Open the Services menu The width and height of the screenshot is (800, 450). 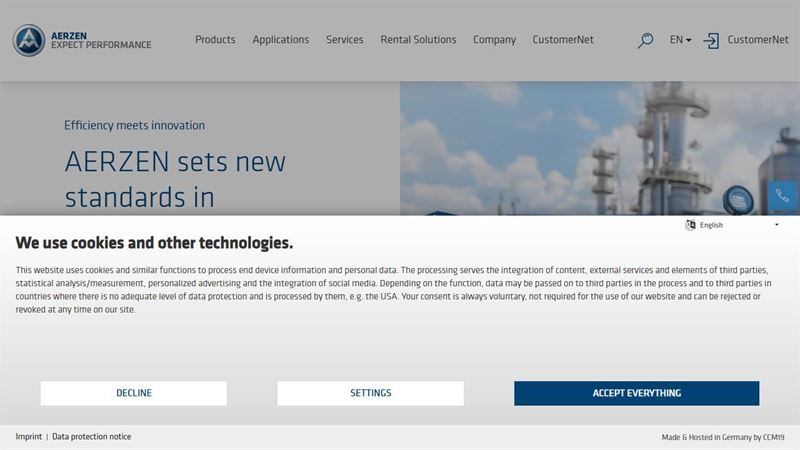click(345, 40)
